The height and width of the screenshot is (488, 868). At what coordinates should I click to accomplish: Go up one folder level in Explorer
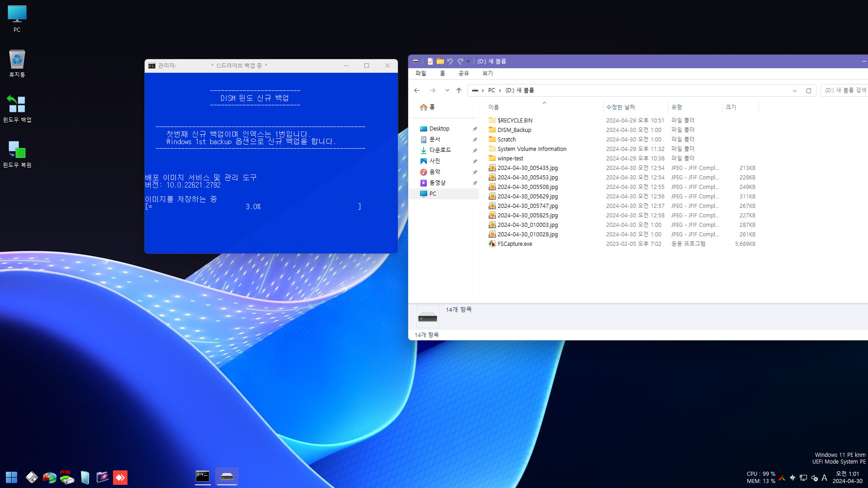point(459,90)
